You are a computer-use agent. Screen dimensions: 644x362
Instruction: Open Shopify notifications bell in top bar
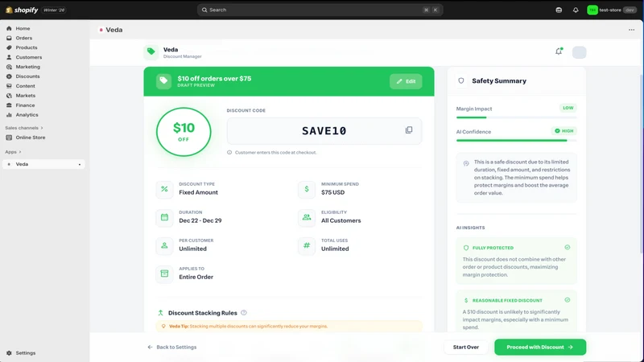tap(576, 10)
